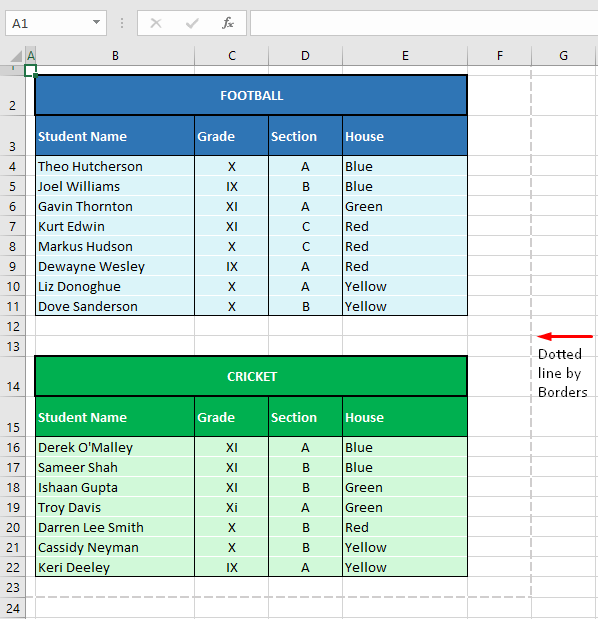Image resolution: width=598 pixels, height=619 pixels.
Task: Click Section header in Football table
Action: click(x=305, y=136)
